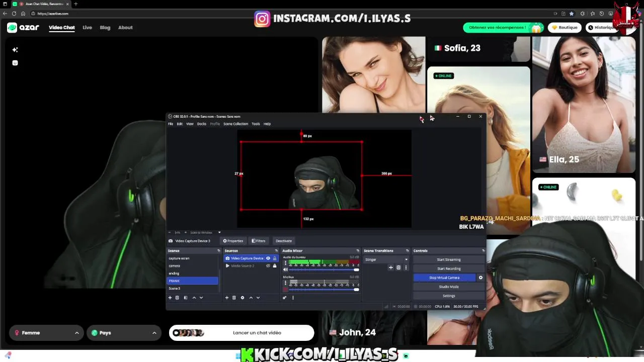The height and width of the screenshot is (362, 644).
Task: Open advanced audio properties gear icon
Action: (x=285, y=298)
